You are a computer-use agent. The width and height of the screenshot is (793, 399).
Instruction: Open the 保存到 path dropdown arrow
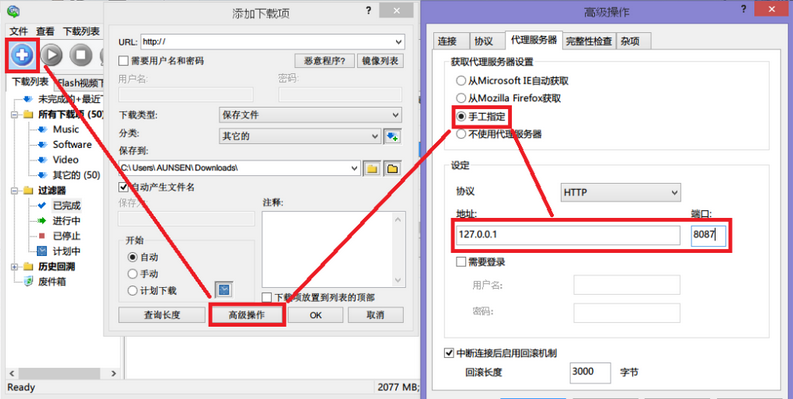pyautogui.click(x=355, y=168)
